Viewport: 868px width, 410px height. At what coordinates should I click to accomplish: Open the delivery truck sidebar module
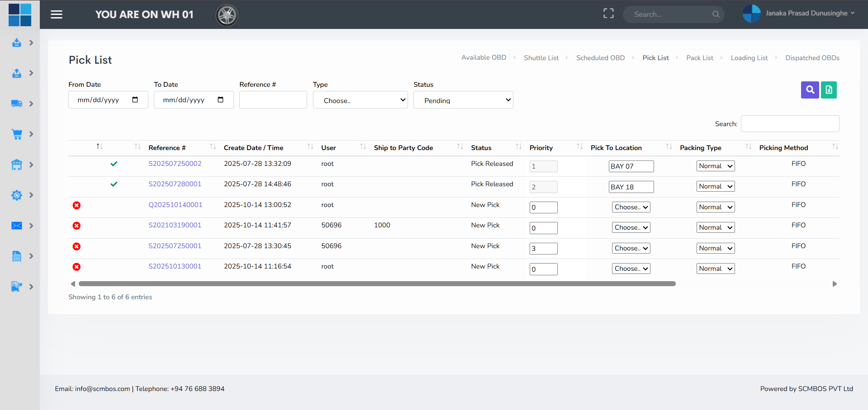coord(17,104)
